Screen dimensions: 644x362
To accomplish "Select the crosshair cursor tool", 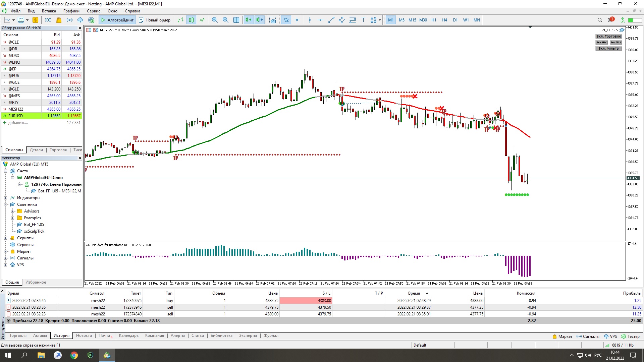I will (x=297, y=20).
